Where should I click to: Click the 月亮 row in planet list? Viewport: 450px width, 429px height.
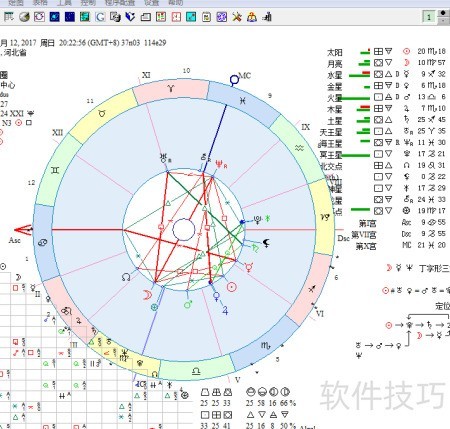[x=386, y=63]
